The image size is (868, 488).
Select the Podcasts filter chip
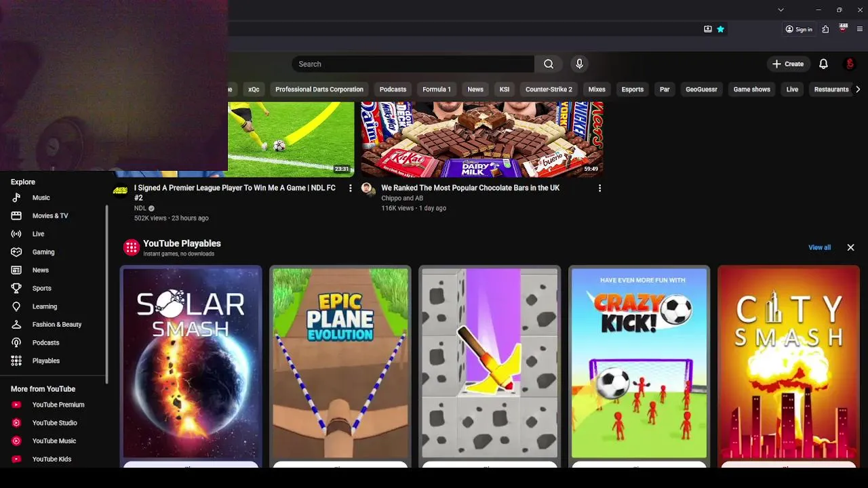tap(393, 89)
